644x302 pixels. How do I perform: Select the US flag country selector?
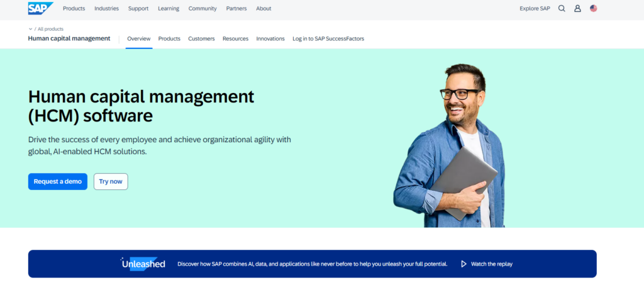click(594, 9)
